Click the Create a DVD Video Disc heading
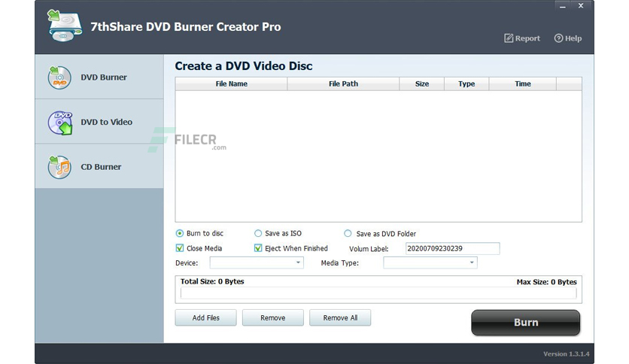Screen dimensions: 629x364 pos(244,65)
